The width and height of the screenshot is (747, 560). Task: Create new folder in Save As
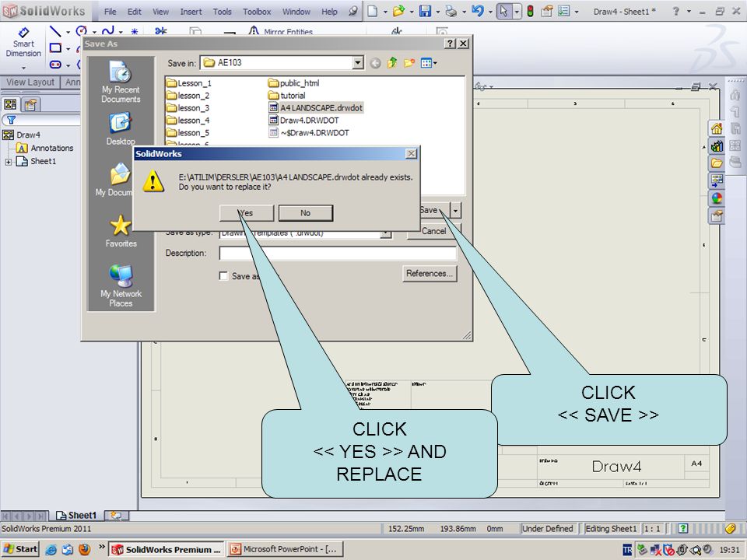pos(409,62)
